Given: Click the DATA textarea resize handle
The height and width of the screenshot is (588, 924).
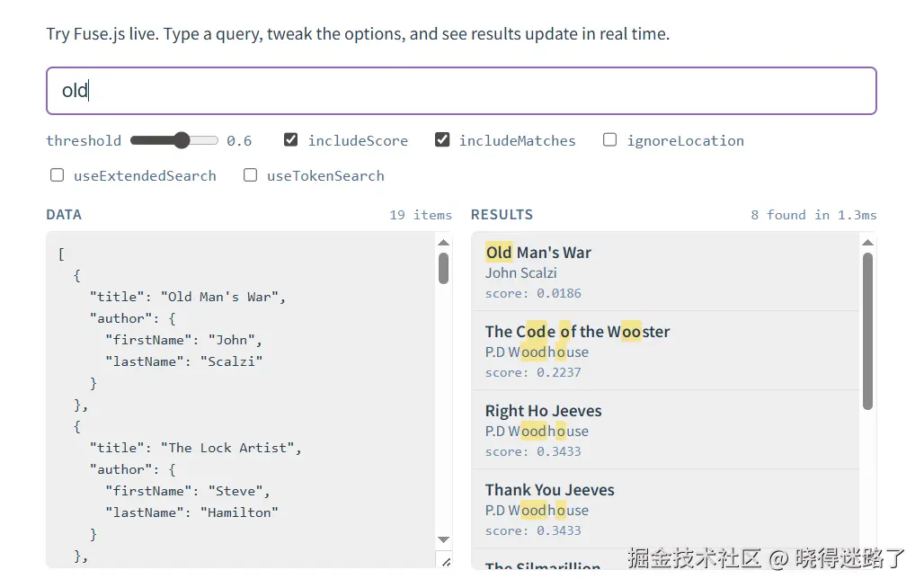Looking at the screenshot, I should pyautogui.click(x=446, y=561).
